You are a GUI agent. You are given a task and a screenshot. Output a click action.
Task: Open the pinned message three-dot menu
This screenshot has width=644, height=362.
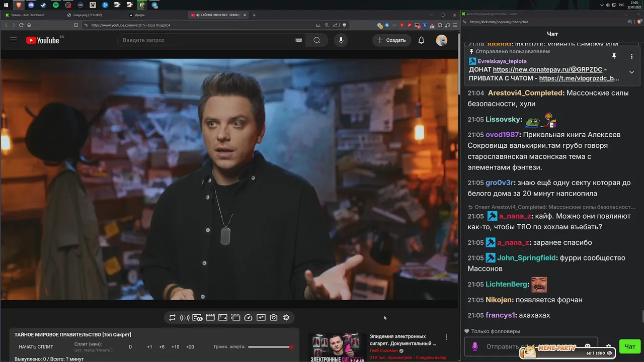click(631, 56)
